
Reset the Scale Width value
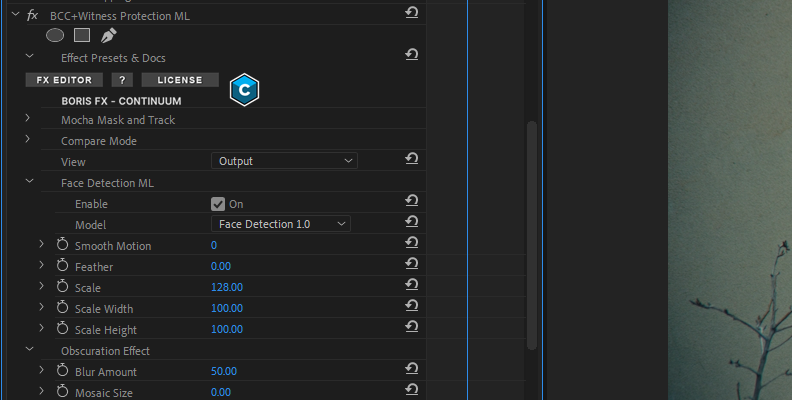412,305
